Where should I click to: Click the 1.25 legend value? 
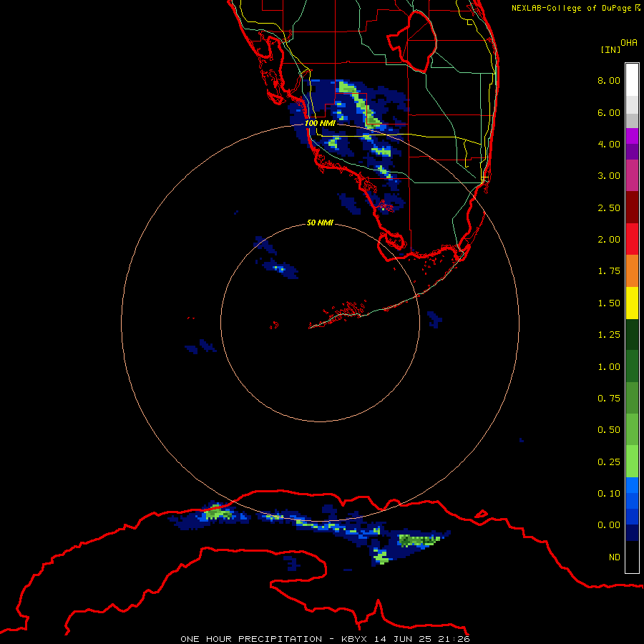(x=609, y=335)
